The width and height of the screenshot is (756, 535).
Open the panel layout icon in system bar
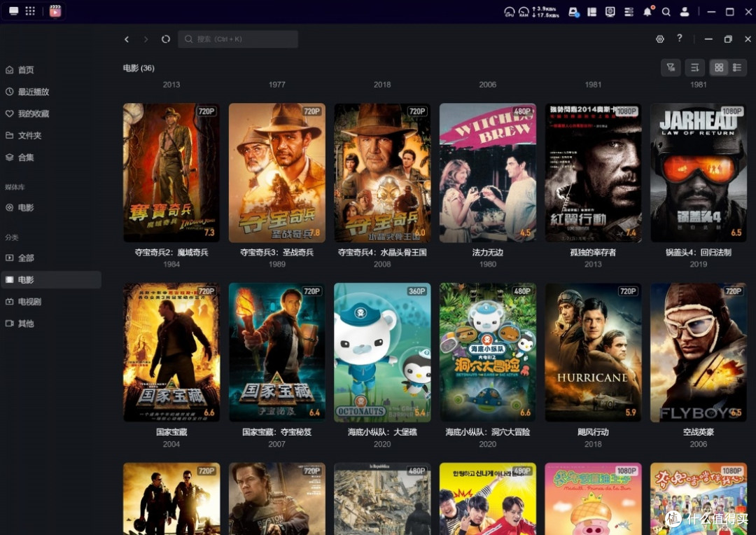(592, 12)
